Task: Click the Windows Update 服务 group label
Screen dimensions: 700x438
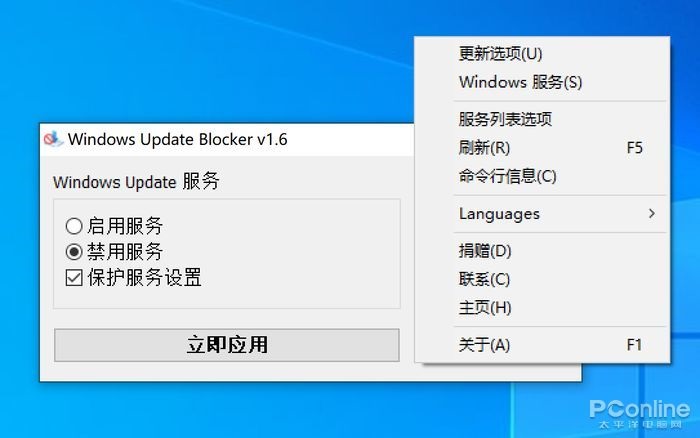Action: [136, 182]
